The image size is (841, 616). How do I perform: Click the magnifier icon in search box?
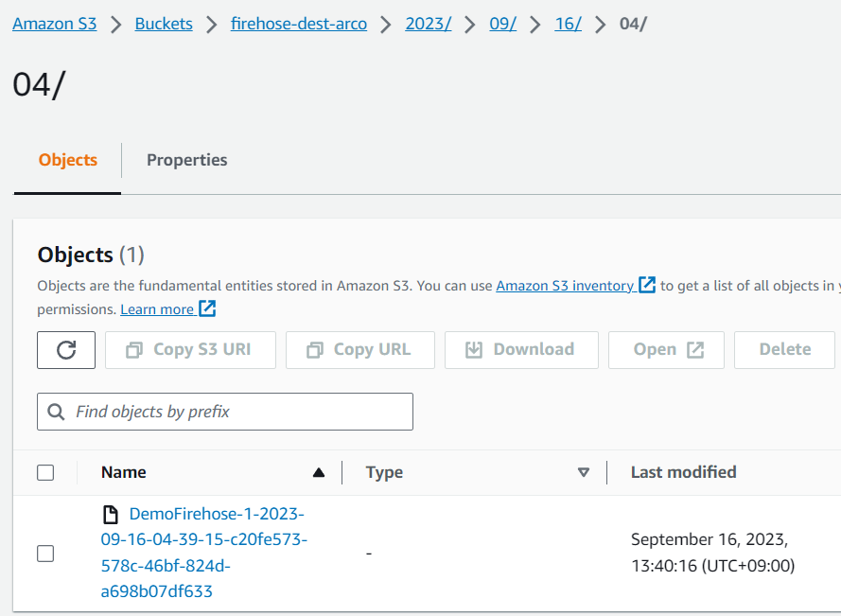(x=56, y=412)
